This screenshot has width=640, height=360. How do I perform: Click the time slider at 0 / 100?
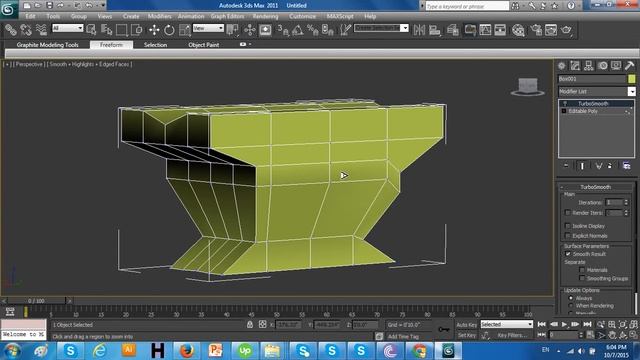point(36,301)
